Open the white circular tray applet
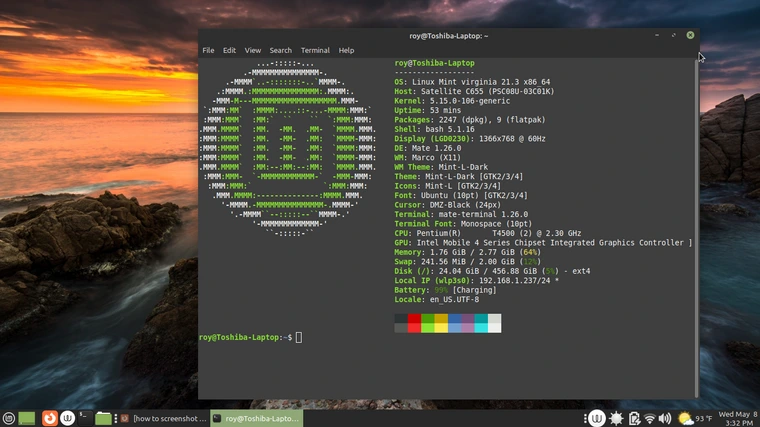The height and width of the screenshot is (427, 760). tap(597, 418)
